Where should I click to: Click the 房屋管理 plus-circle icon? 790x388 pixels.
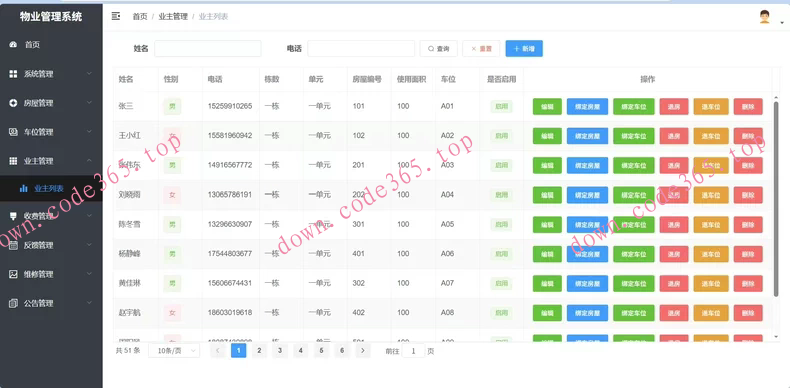[14, 103]
